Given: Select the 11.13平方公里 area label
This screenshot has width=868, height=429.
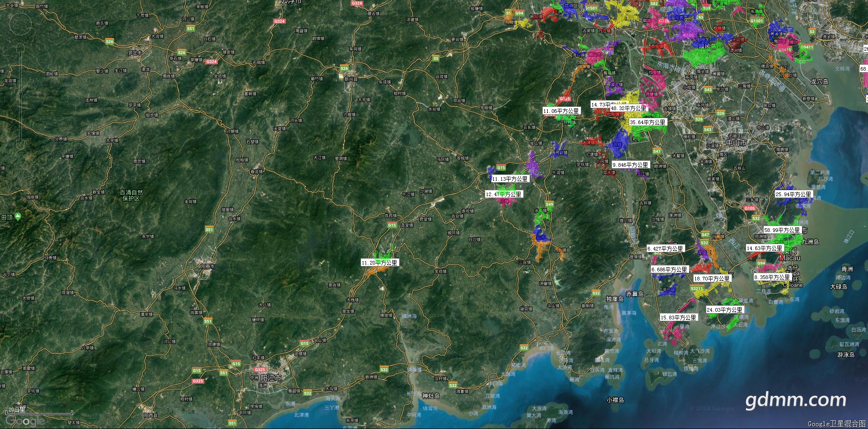Looking at the screenshot, I should pos(510,179).
